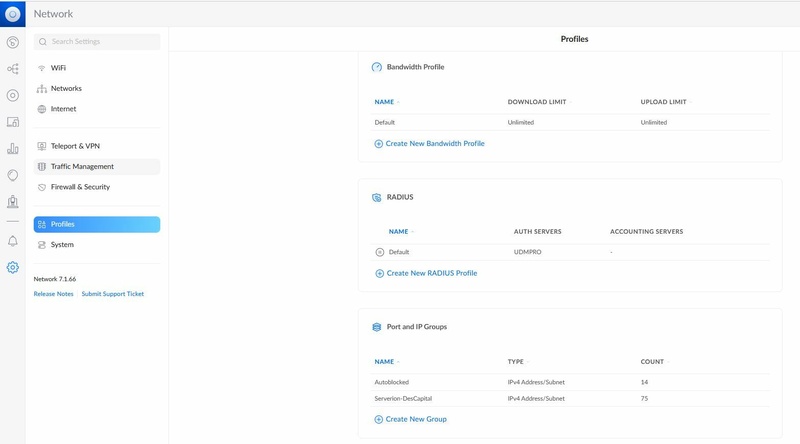Open WiFi settings

coord(97,68)
